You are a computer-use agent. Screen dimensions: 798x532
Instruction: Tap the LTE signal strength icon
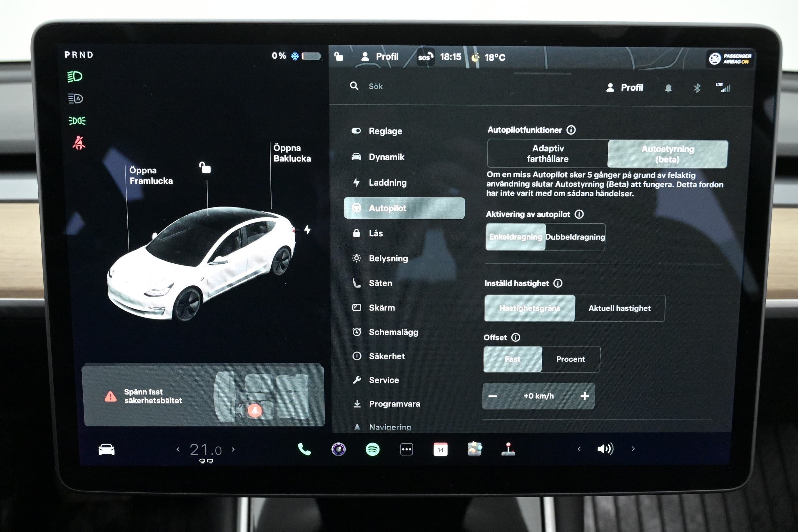pos(723,87)
